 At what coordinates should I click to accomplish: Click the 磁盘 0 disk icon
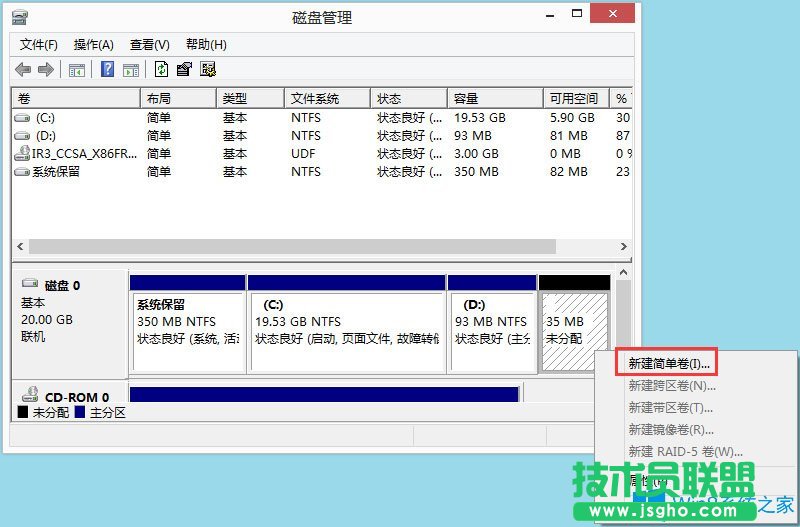click(30, 283)
